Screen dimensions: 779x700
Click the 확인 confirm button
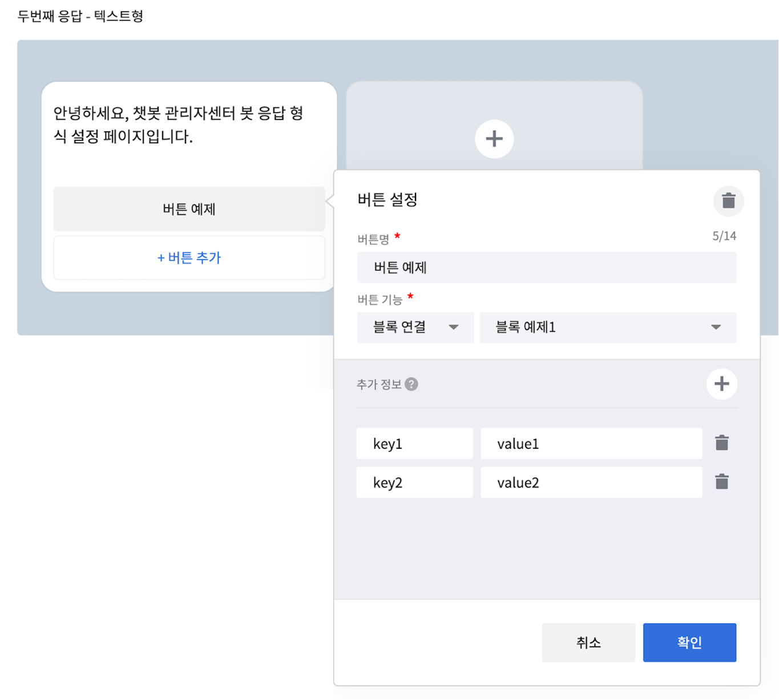click(x=689, y=642)
